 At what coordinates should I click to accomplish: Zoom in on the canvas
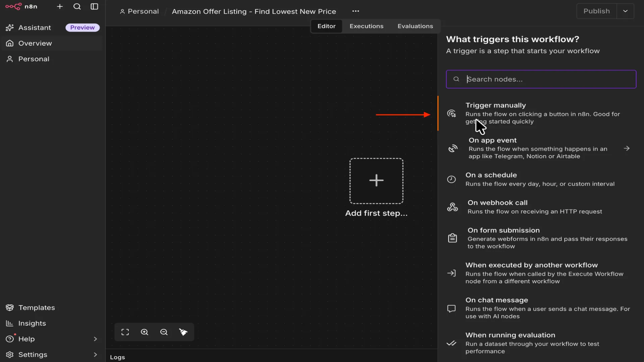coord(145,332)
